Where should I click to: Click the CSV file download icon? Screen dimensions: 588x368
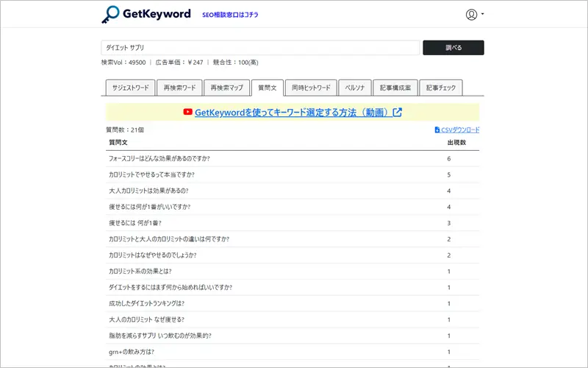(437, 130)
